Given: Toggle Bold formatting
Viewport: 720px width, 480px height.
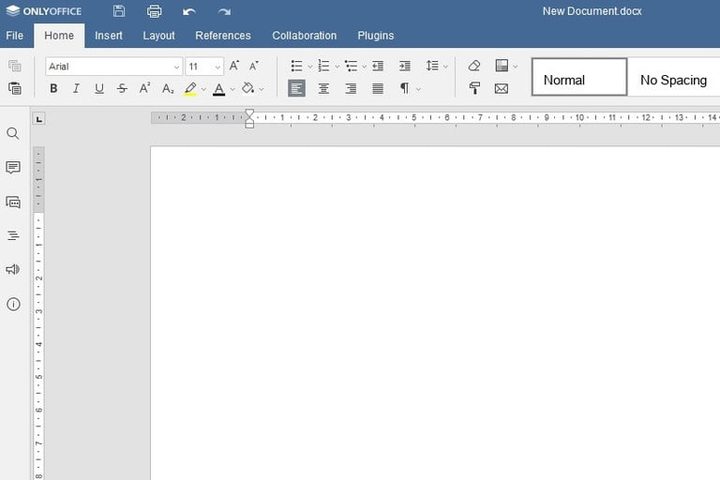Looking at the screenshot, I should (x=54, y=89).
